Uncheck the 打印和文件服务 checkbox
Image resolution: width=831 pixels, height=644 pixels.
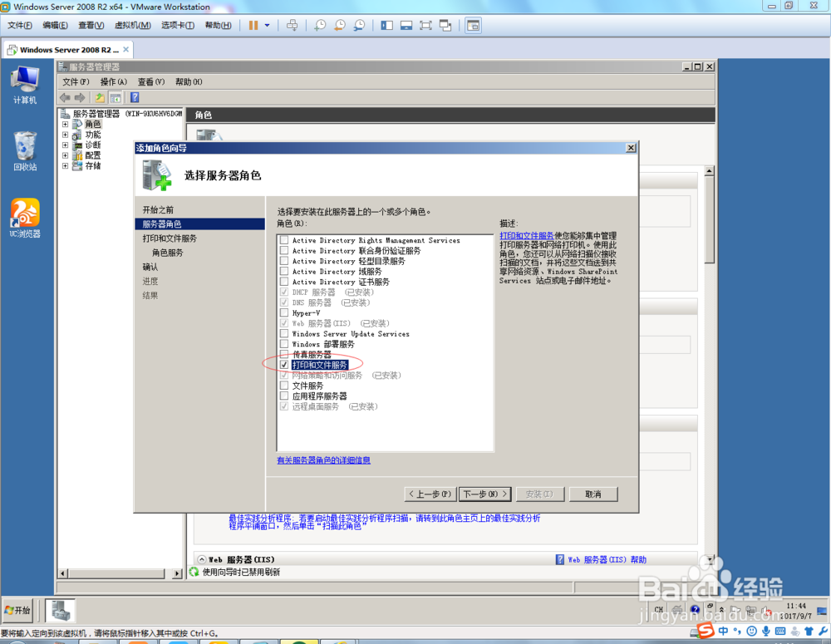284,365
